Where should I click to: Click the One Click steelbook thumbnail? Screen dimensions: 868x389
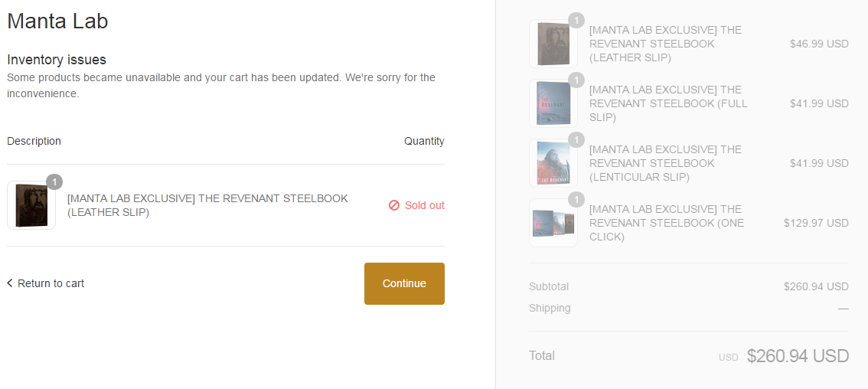click(x=553, y=223)
